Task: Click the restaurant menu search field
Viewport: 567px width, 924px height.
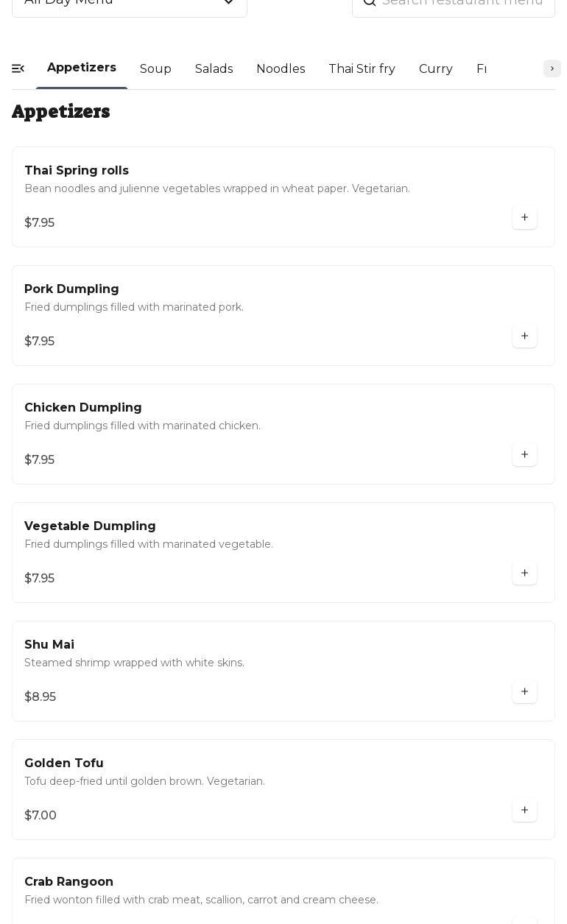Action: [x=464, y=3]
